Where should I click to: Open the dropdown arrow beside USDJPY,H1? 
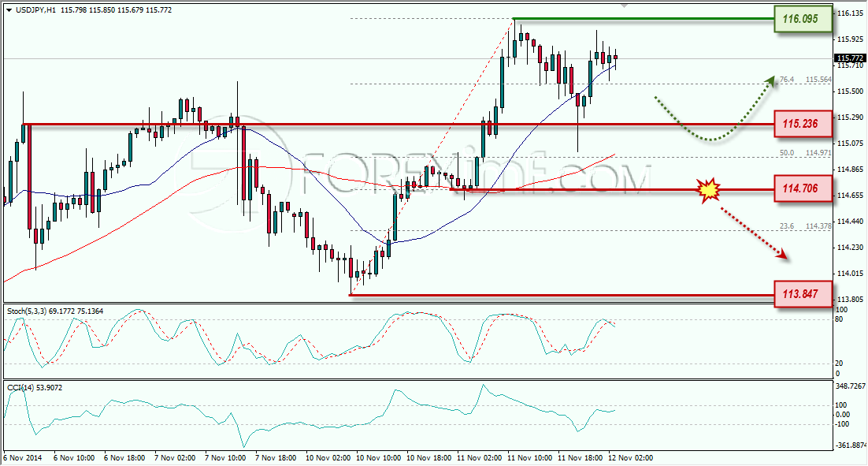click(x=9, y=10)
